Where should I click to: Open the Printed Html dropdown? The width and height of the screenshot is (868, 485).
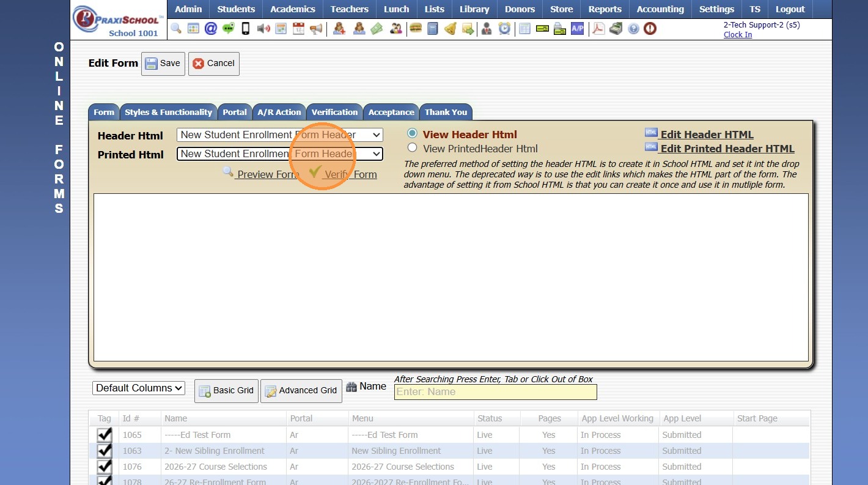(x=280, y=154)
